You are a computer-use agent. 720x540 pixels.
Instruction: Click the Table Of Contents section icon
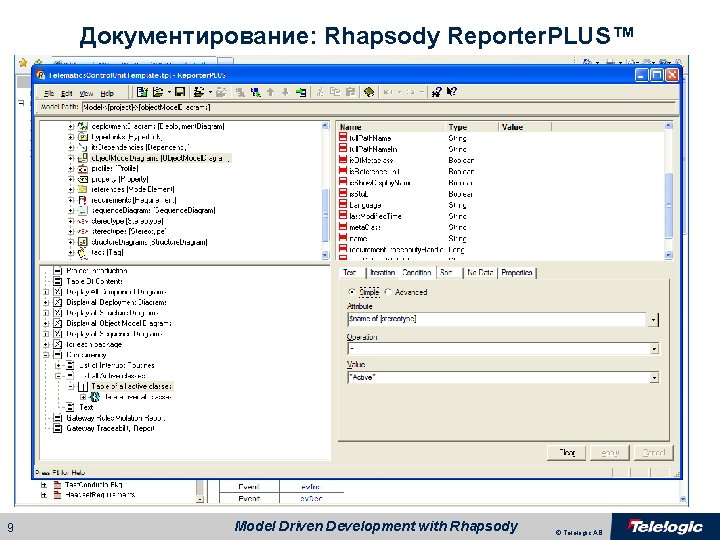(58, 281)
